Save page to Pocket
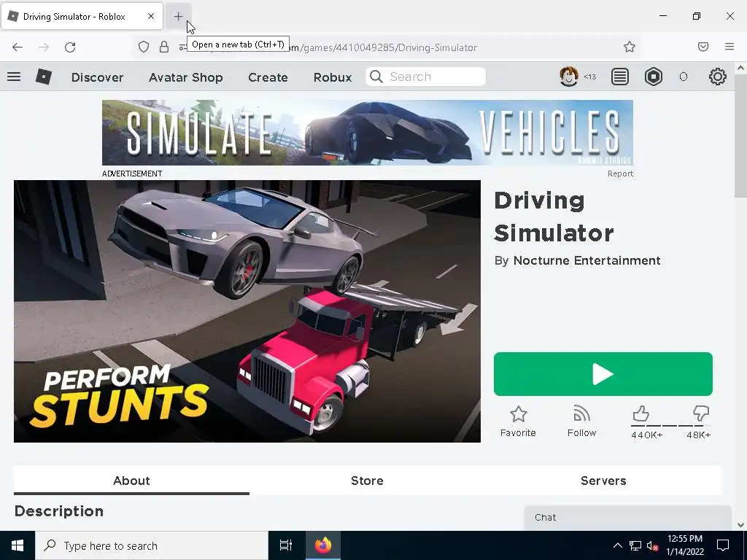 (x=703, y=47)
